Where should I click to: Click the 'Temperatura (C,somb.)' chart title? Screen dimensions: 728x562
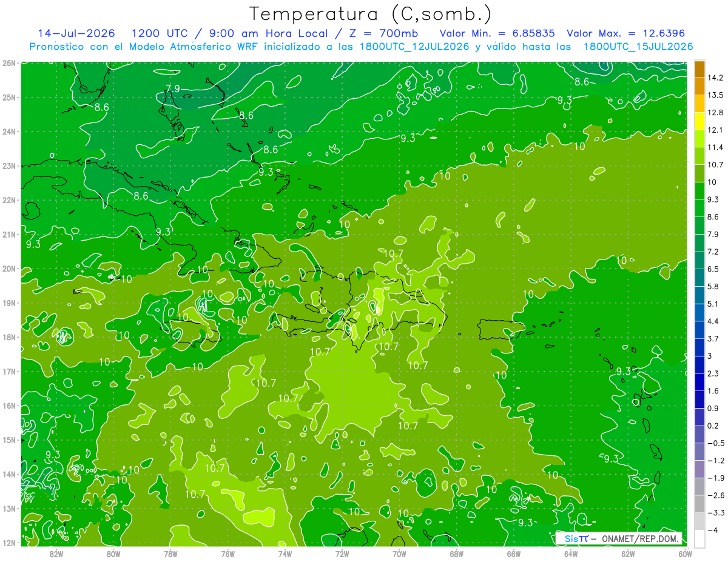point(371,14)
